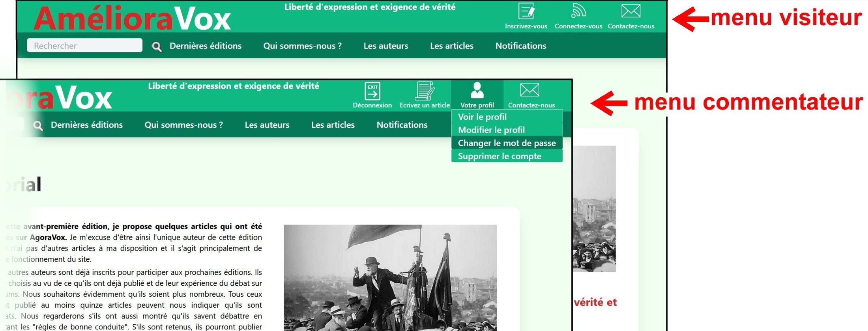Open the Votre profil user icon

tap(477, 91)
